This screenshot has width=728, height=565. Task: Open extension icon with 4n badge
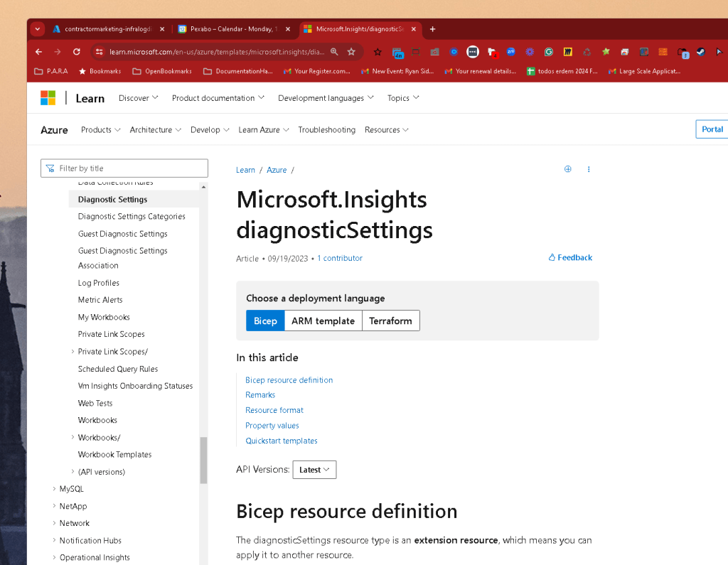click(x=397, y=53)
